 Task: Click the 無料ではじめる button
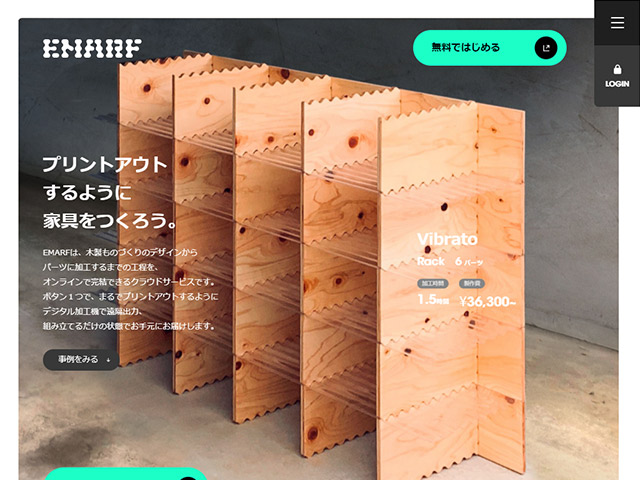[x=489, y=48]
